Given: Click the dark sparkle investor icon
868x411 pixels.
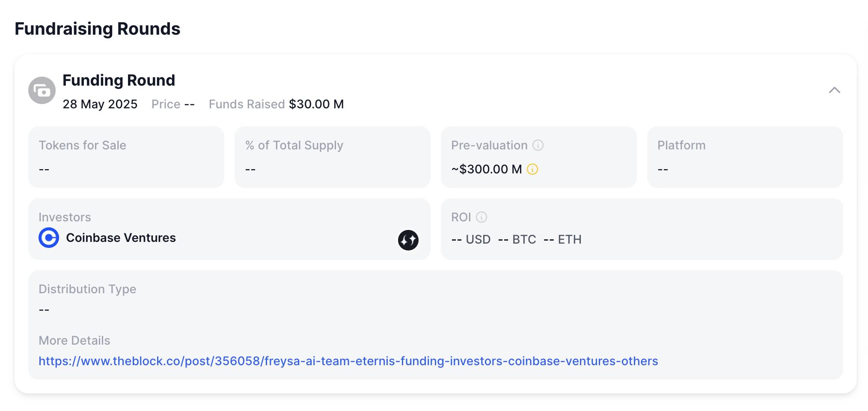Looking at the screenshot, I should 408,240.
